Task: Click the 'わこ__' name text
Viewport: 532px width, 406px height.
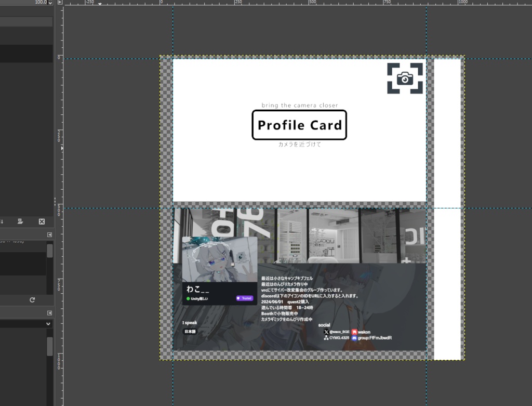Action: click(198, 289)
